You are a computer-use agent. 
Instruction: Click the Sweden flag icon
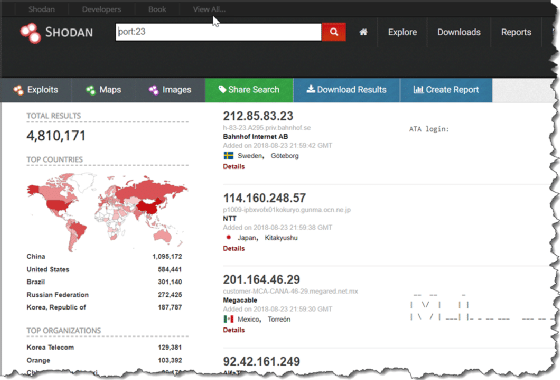tap(228, 155)
